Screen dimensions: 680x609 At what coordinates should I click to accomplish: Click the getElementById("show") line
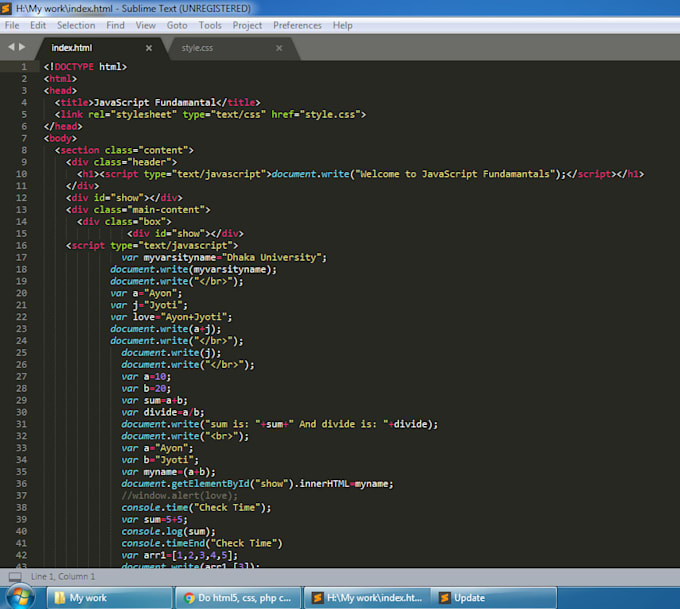click(x=257, y=484)
